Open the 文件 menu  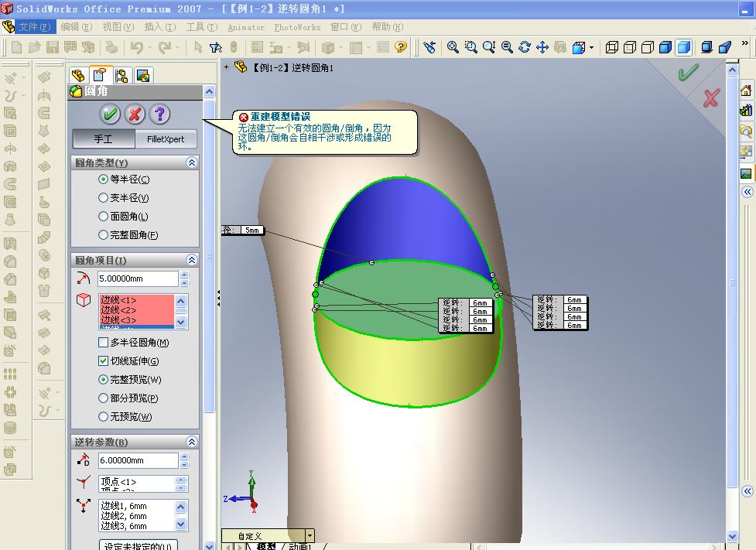coord(34,27)
